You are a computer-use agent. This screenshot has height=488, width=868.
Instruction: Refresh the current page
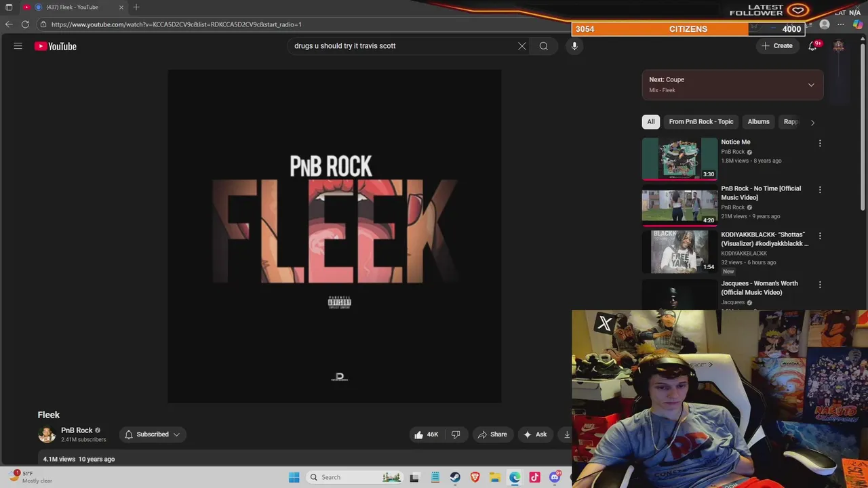pos(25,24)
